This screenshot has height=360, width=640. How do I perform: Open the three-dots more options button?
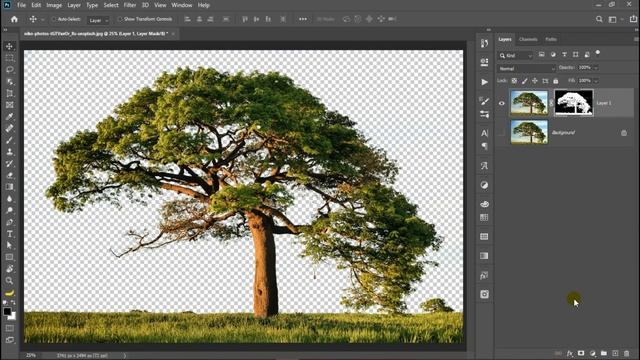click(x=303, y=19)
